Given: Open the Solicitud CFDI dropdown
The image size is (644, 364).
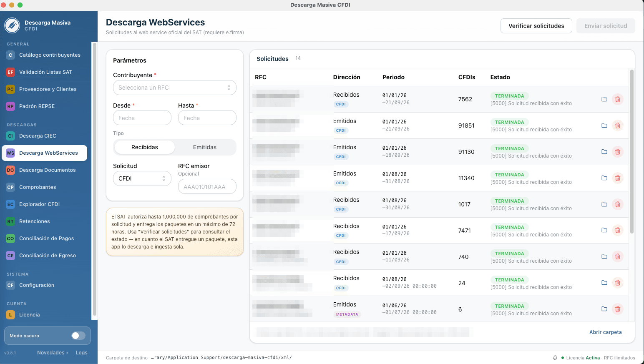Looking at the screenshot, I should point(142,178).
